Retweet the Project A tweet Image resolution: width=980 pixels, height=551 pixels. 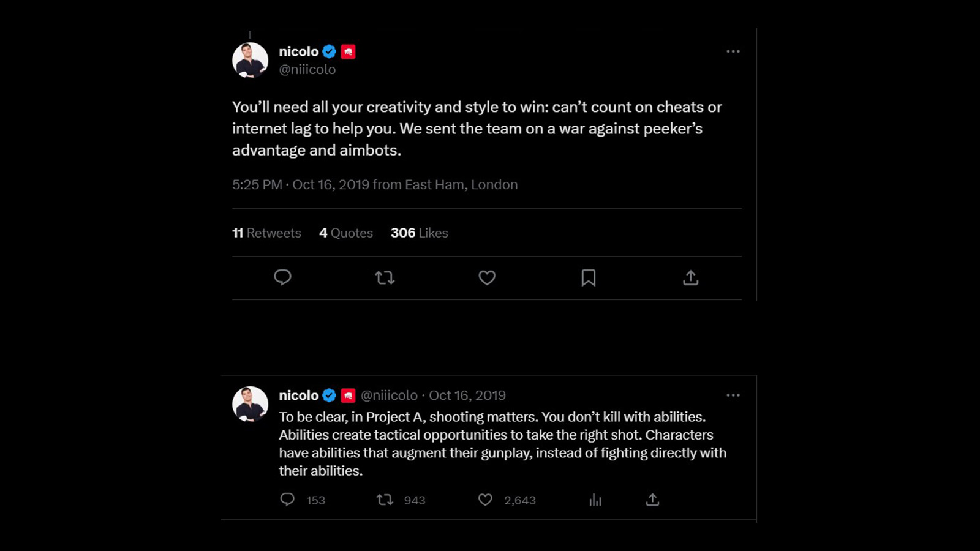385,500
